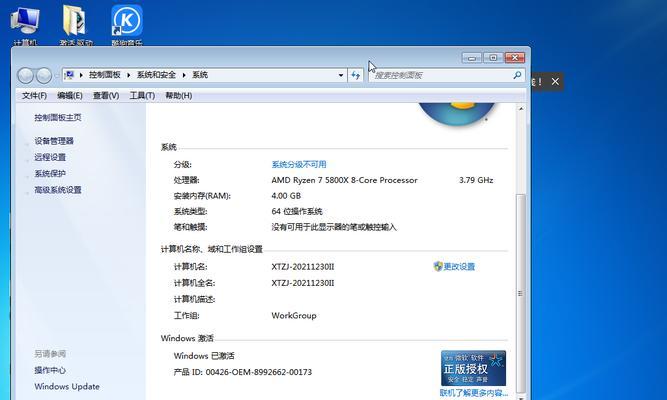Click the 3.79 GHz value
Screen dimensions: 667x400
(476, 180)
